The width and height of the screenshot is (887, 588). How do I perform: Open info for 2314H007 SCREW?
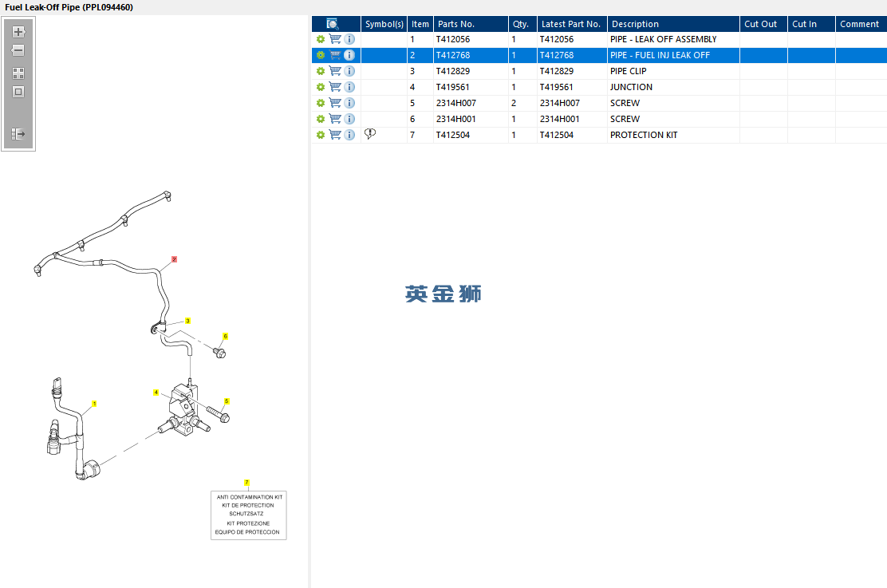(x=349, y=102)
